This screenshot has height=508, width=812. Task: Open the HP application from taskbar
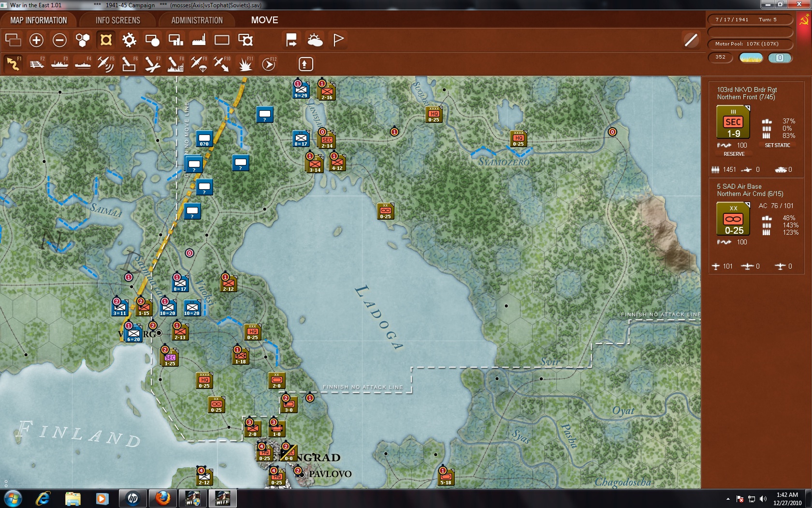133,498
